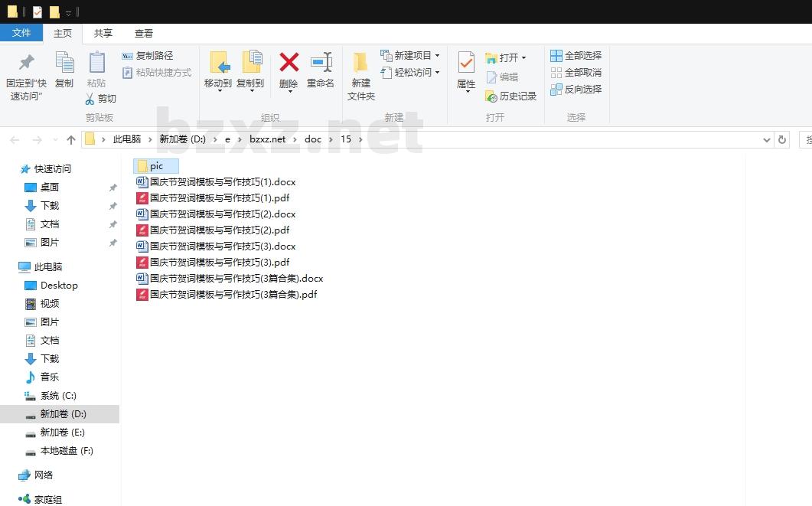
Task: Refresh the current folder view
Action: tap(781, 139)
